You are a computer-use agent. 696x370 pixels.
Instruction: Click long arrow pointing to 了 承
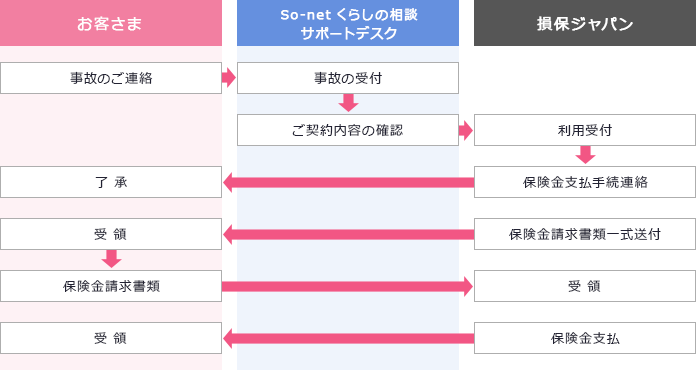click(x=348, y=182)
